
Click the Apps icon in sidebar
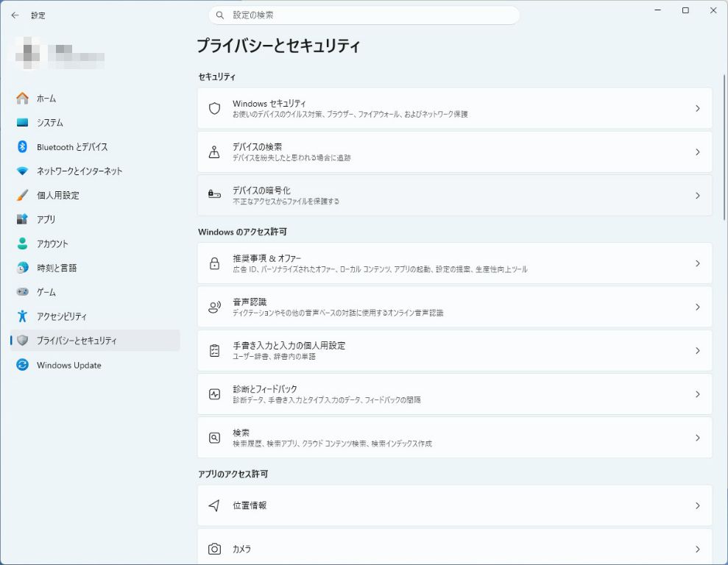click(22, 219)
